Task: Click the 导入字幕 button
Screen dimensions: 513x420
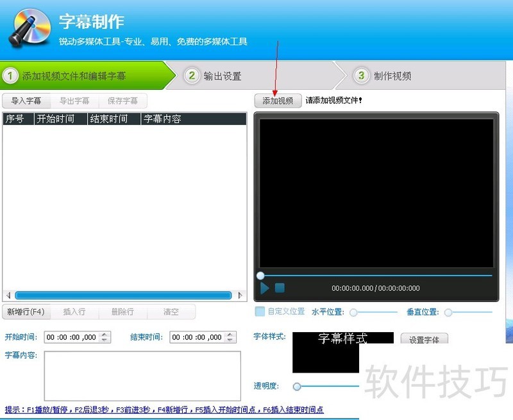Action: (26, 101)
